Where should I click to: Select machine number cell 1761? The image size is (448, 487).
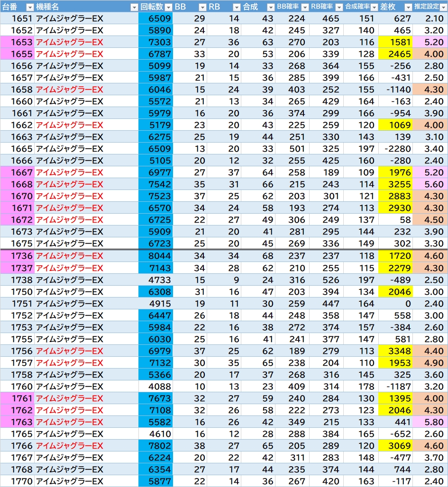click(17, 398)
